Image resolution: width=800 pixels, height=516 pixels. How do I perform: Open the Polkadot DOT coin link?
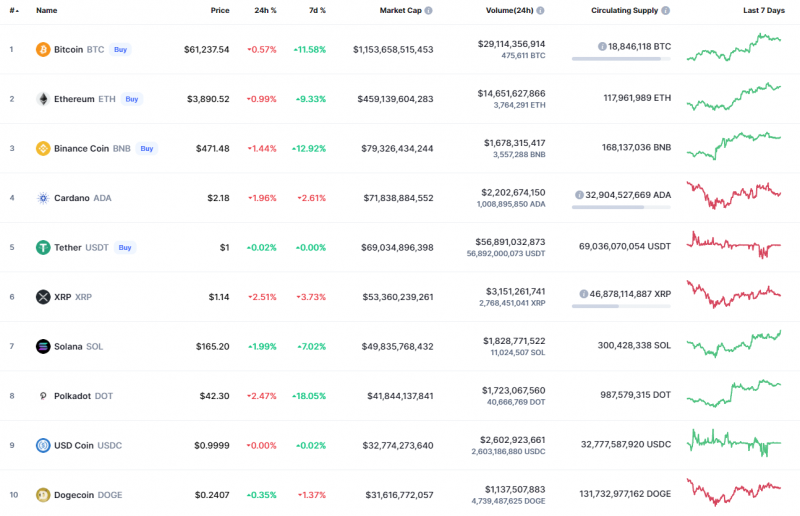pos(83,396)
